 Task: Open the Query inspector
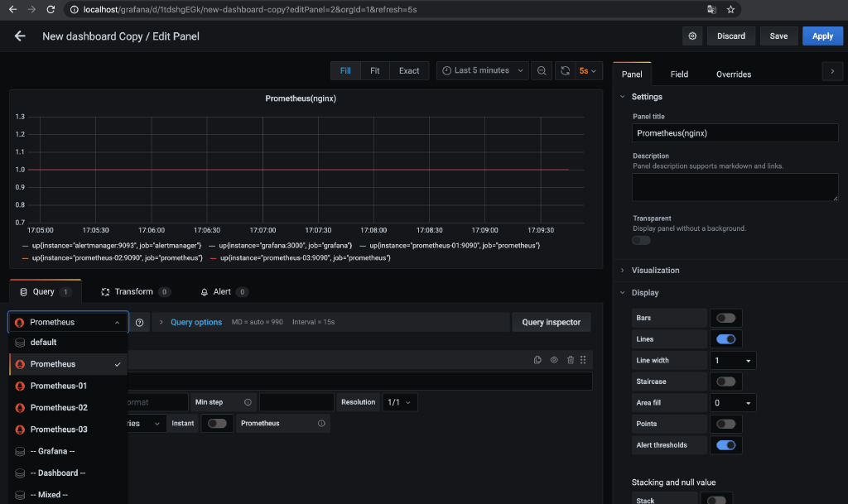[x=551, y=322]
